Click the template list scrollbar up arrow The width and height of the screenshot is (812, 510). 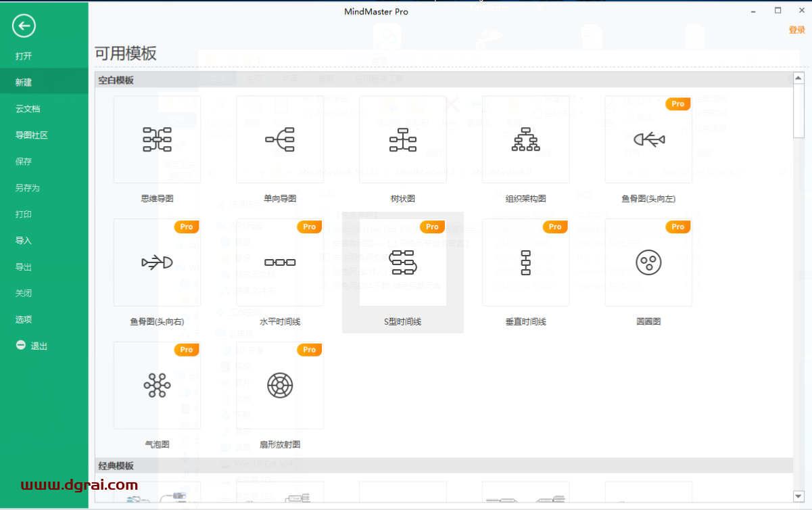798,77
